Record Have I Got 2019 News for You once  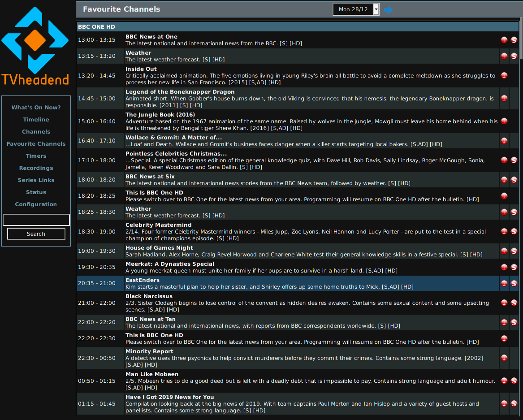(504, 404)
